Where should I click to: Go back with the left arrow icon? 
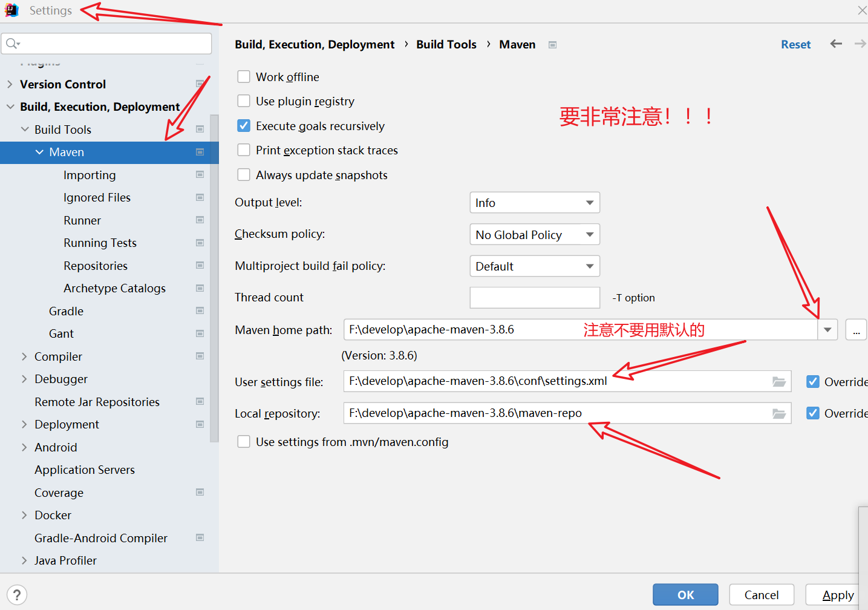pyautogui.click(x=836, y=44)
